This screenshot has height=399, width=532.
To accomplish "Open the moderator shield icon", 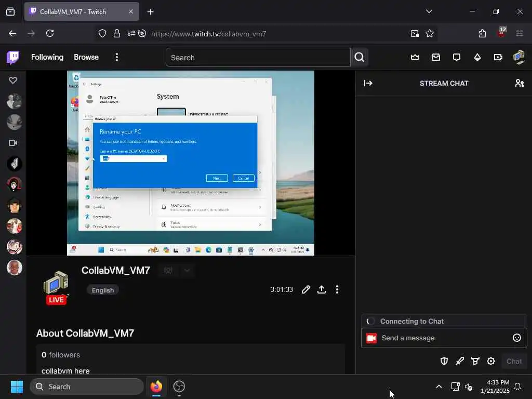I will 444,361.
